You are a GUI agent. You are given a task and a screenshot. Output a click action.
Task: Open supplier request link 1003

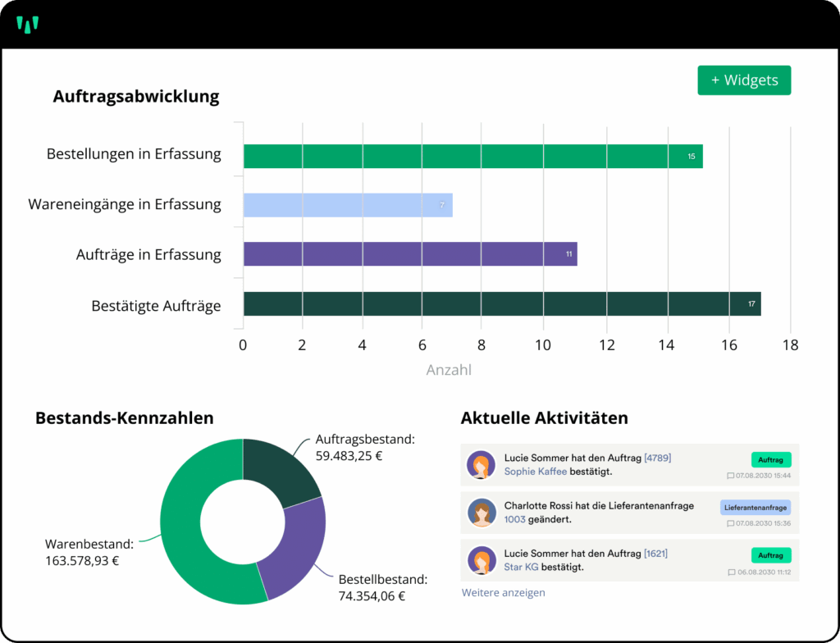coord(514,519)
